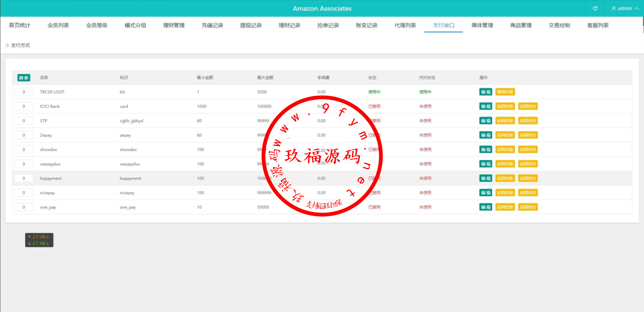Screen dimensions: 644x312
Task: Click sort field for hxpayment row
Action: pos(24,178)
